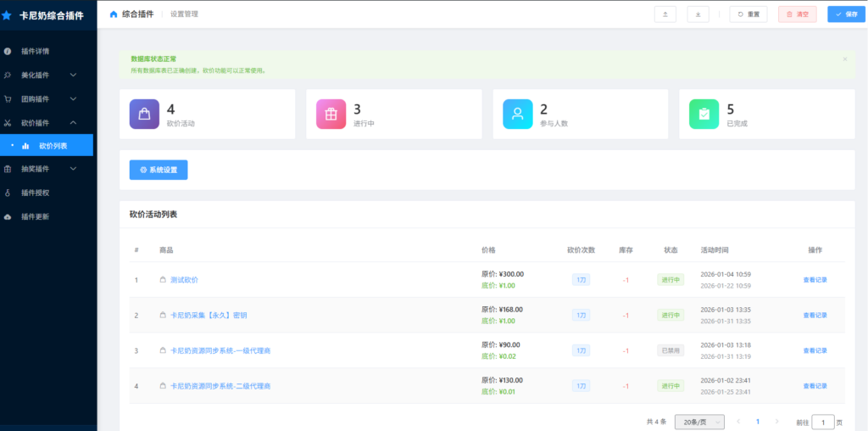Click the upload icon button in header

[665, 14]
